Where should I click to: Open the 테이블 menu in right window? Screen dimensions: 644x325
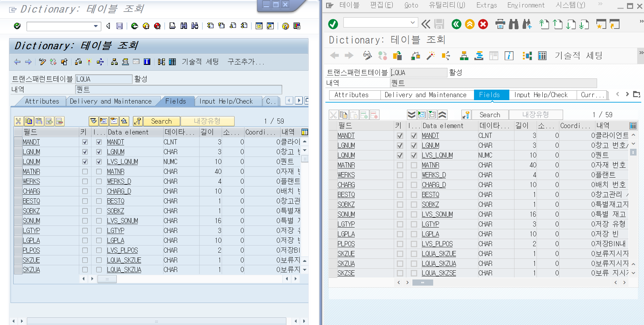pos(349,5)
